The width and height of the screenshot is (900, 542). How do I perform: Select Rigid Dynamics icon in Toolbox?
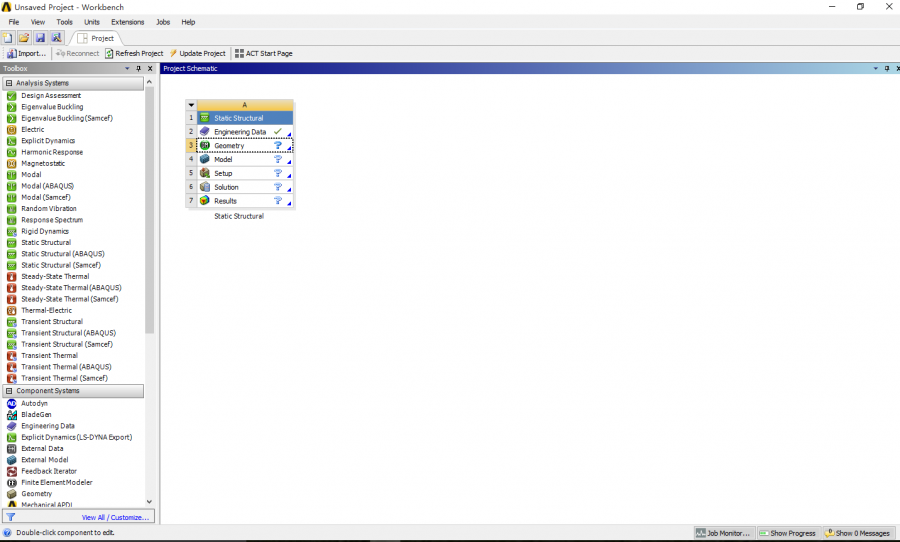click(x=11, y=231)
